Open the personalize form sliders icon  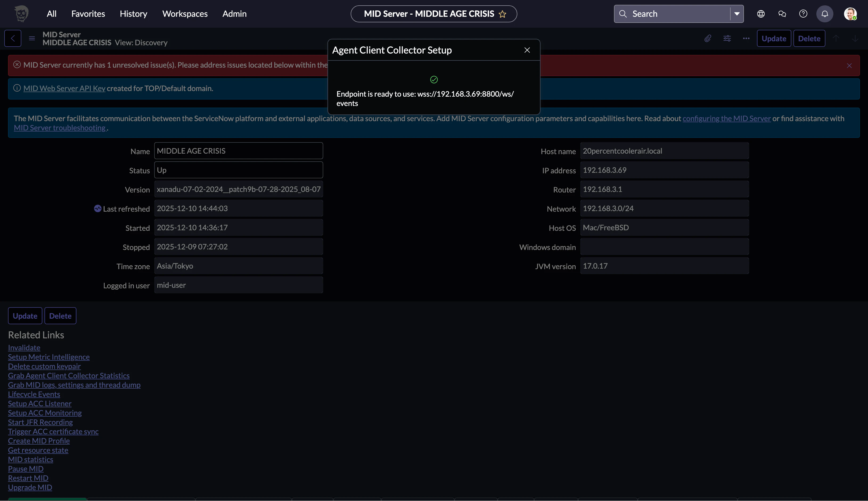727,38
